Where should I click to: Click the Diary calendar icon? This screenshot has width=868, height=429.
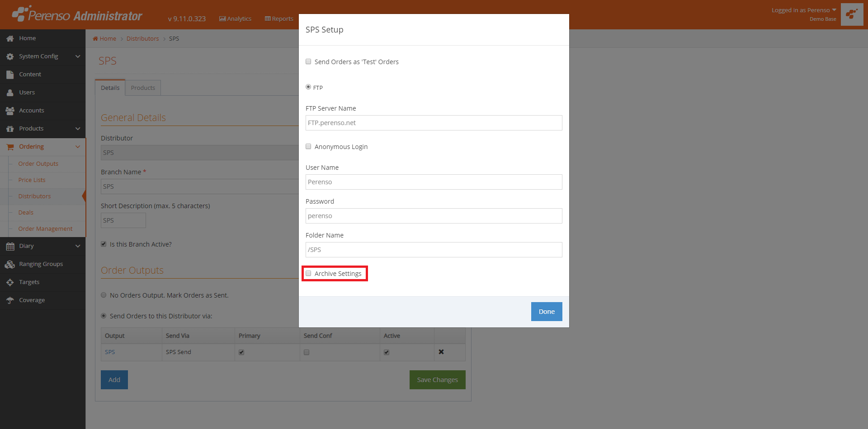point(10,246)
